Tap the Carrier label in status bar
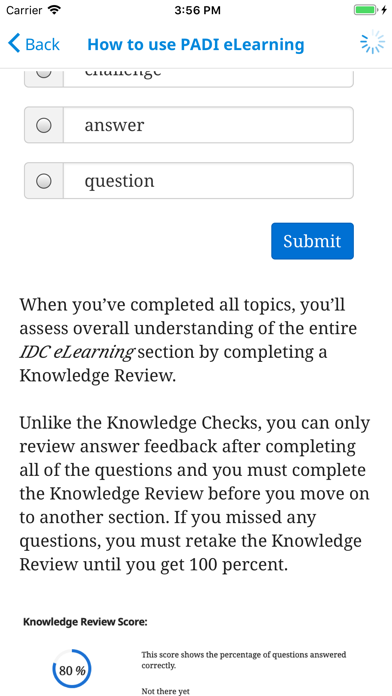 24,10
